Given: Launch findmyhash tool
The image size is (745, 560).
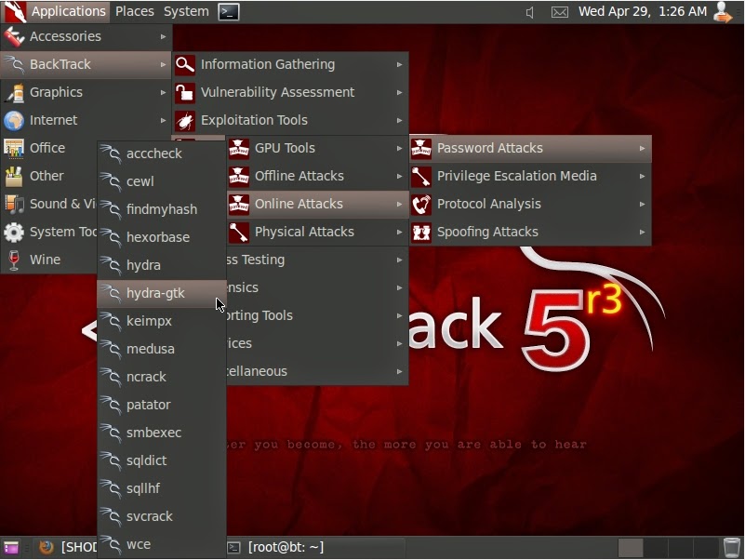Looking at the screenshot, I should (162, 209).
